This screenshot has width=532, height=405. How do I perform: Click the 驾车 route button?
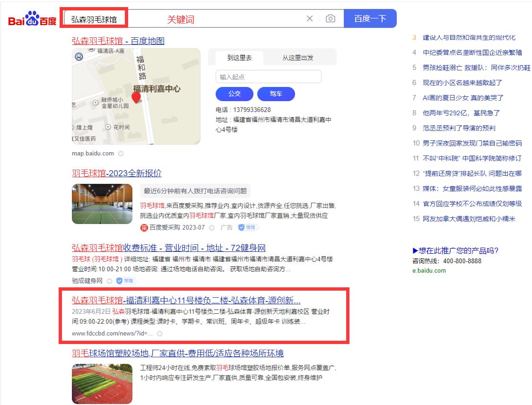(x=276, y=94)
